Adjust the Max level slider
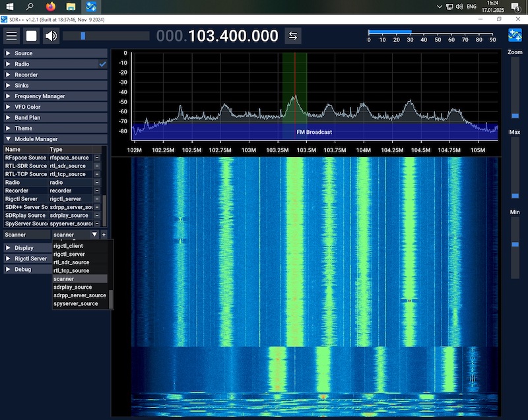 pyautogui.click(x=515, y=167)
